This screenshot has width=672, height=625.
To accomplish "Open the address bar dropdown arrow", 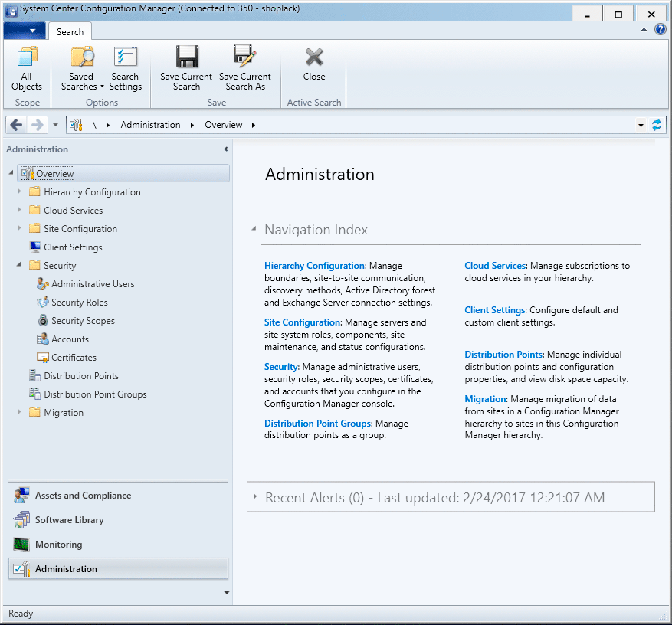I will click(x=641, y=125).
